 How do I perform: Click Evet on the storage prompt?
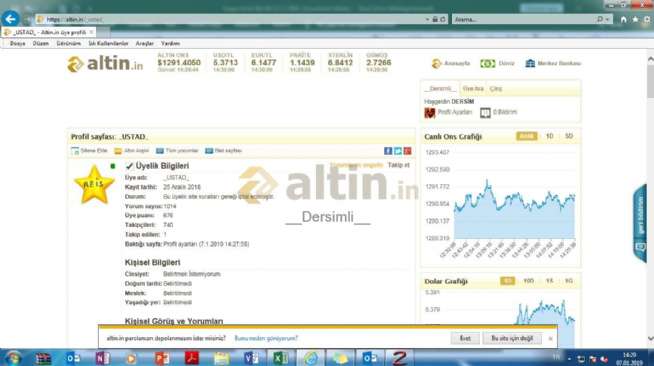pyautogui.click(x=465, y=338)
